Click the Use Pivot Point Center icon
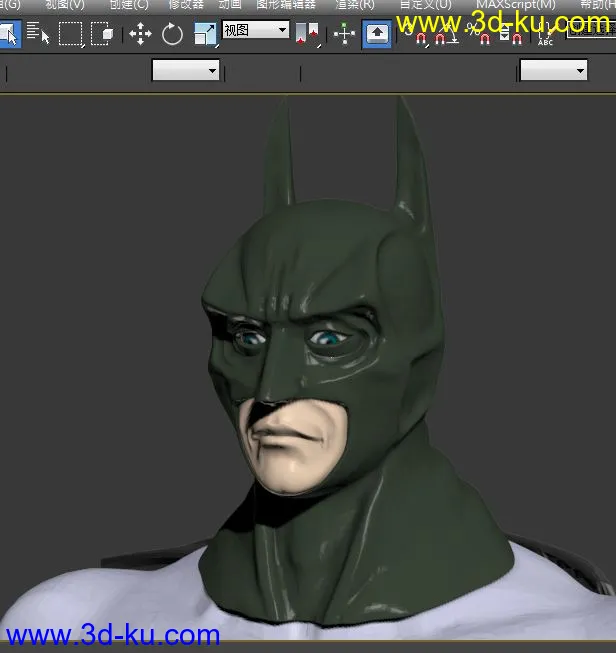 coord(307,34)
